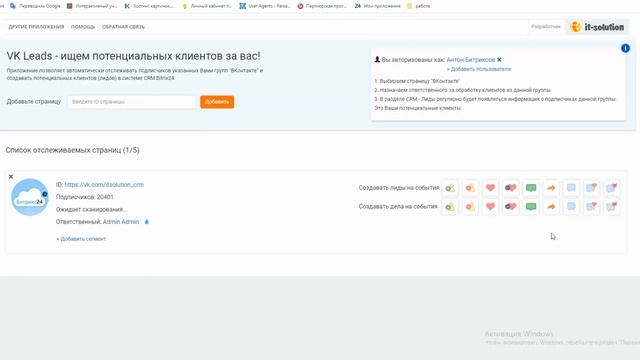Image resolution: width=640 pixels, height=360 pixels.
Task: Open 'Интерактивный уч...' bookmark
Action: point(92,6)
